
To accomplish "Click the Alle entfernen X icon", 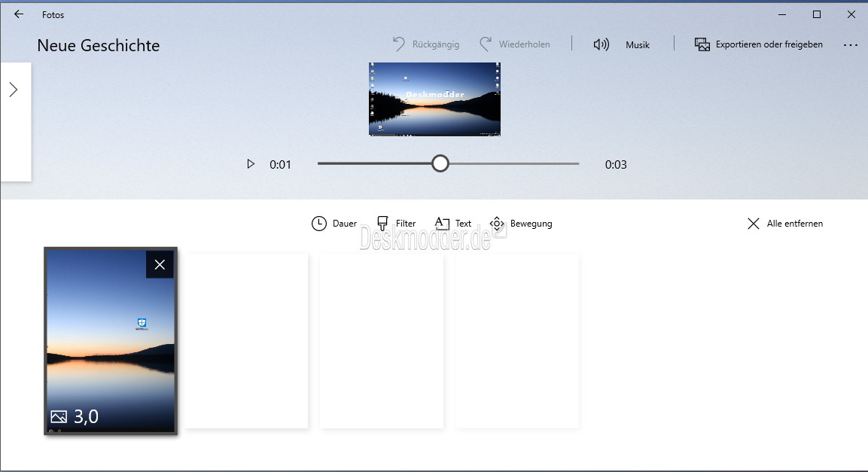I will coord(754,224).
